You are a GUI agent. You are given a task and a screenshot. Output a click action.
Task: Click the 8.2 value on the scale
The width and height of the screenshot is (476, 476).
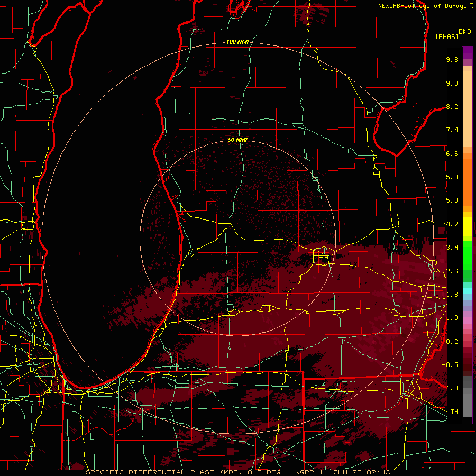pyautogui.click(x=452, y=106)
